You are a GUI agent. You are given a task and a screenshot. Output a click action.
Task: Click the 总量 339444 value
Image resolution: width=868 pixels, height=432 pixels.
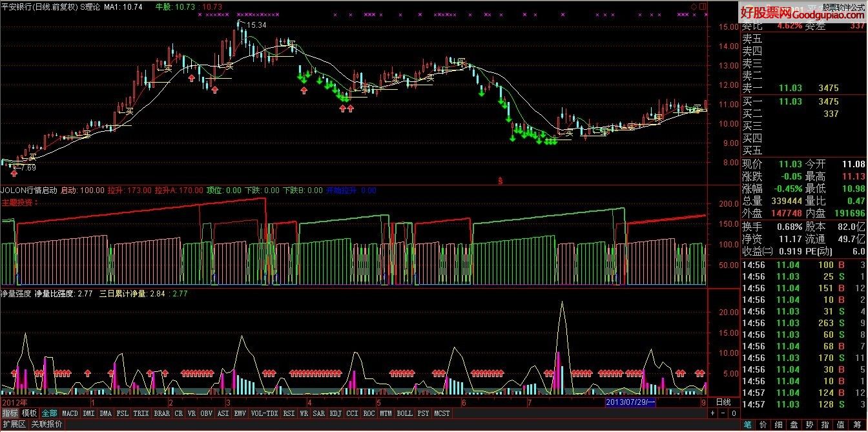point(786,201)
